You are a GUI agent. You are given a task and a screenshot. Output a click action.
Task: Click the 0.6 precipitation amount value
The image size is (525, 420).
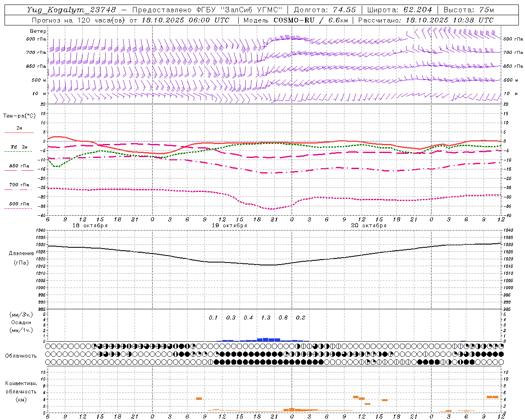[x=283, y=318]
